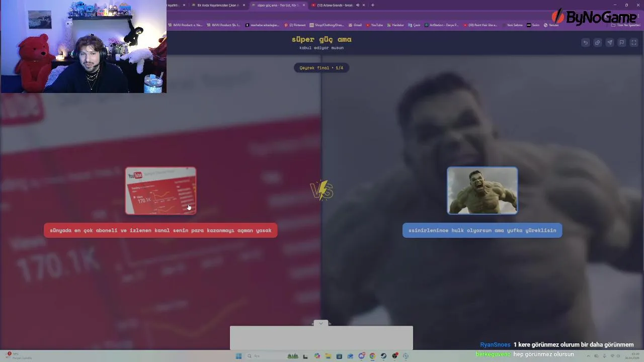
Task: Switch to the 'Bir Anda Hayatımızdan Çıkan' tab
Action: pyautogui.click(x=217, y=5)
